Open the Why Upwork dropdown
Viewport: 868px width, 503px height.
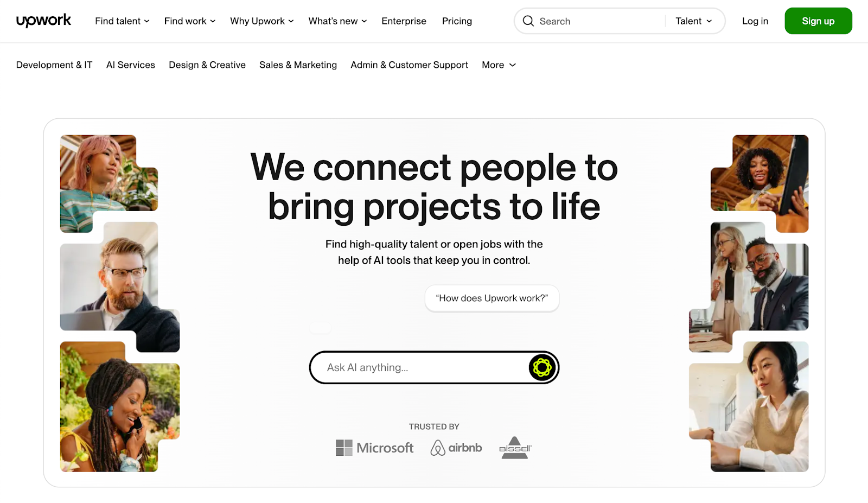pos(262,21)
